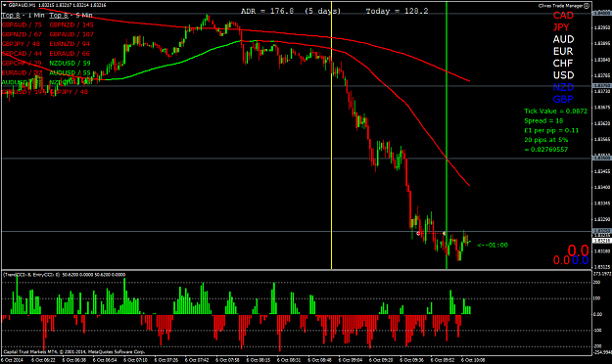
Task: Click the 200 level on CCI scale
Action: (596, 282)
